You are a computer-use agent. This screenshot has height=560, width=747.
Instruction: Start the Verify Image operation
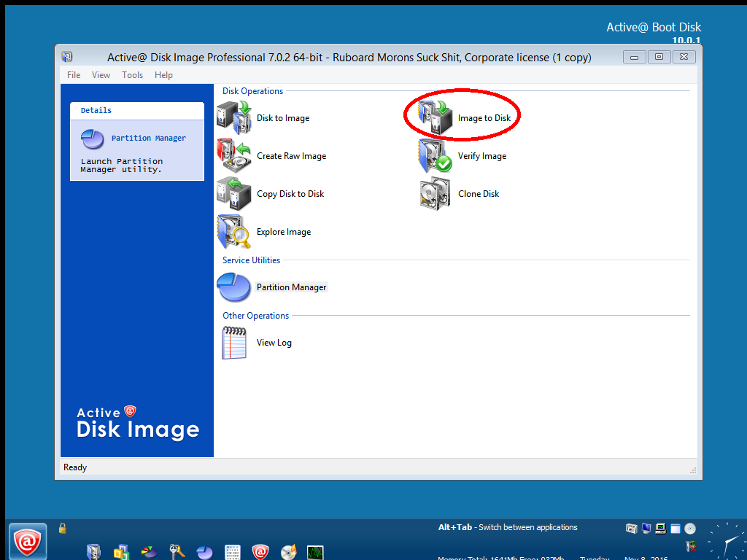[x=481, y=156]
